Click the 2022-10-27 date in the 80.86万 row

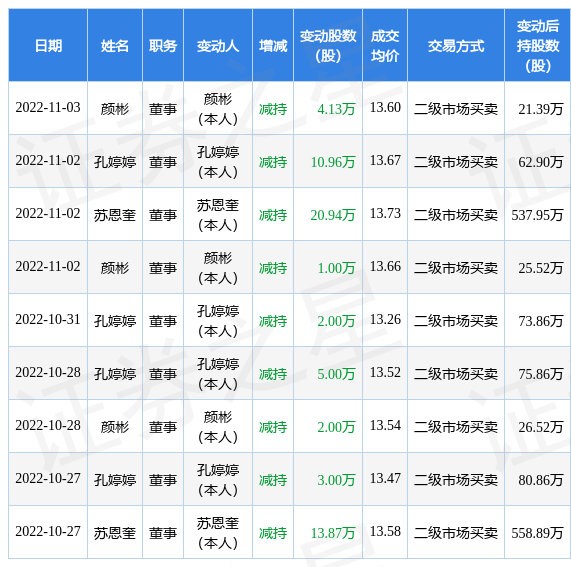coord(48,479)
